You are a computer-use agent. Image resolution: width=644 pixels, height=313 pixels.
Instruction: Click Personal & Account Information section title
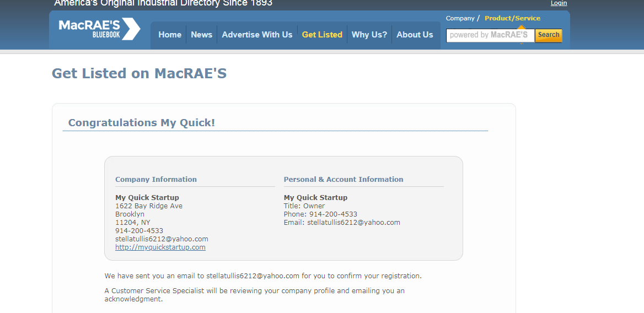[x=343, y=179]
